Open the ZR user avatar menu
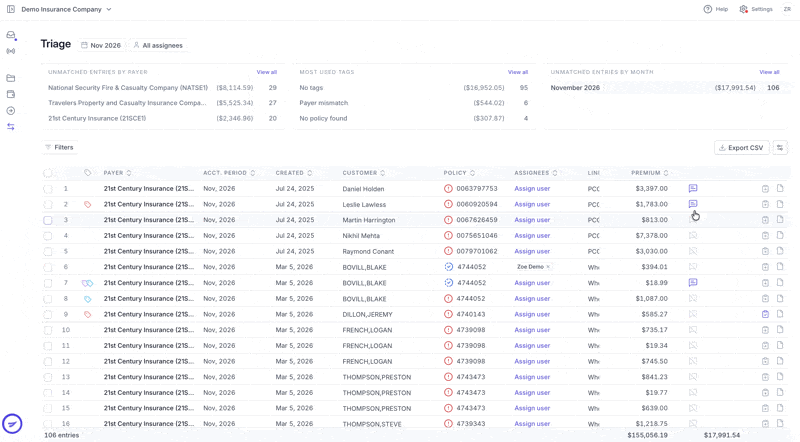 point(787,9)
